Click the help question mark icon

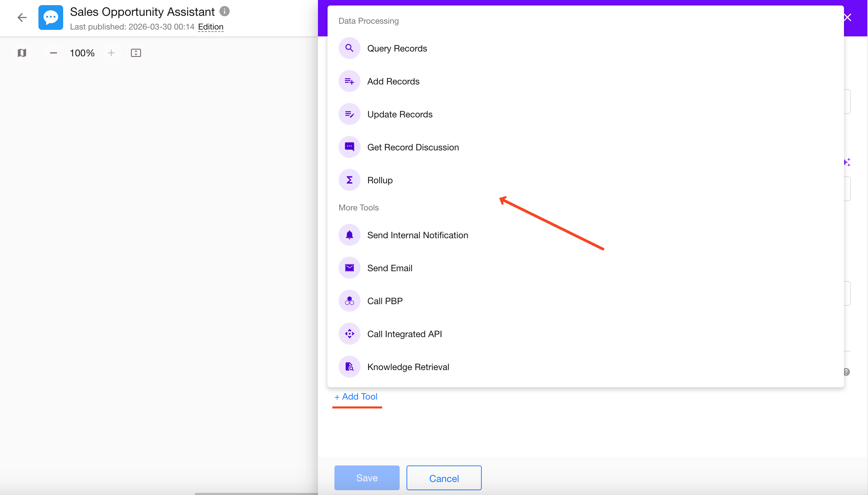coord(847,372)
